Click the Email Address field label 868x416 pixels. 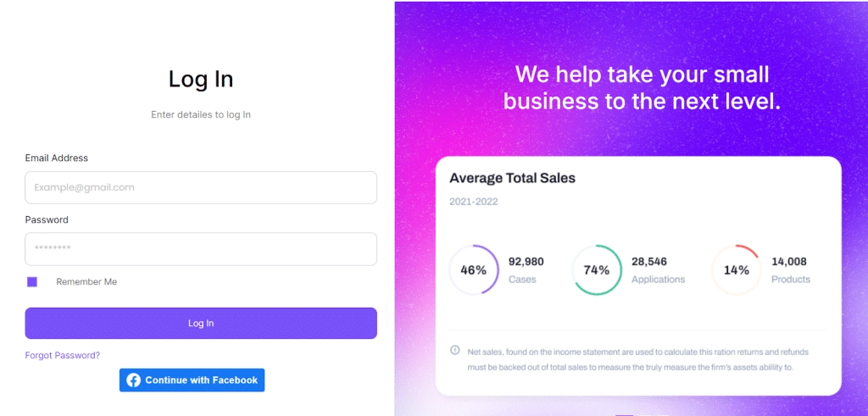coord(57,158)
